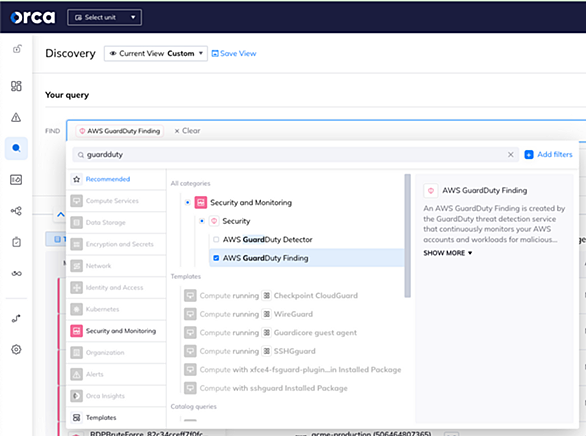586x436 pixels.
Task: Expand description with SHOW MORE
Action: tap(447, 253)
